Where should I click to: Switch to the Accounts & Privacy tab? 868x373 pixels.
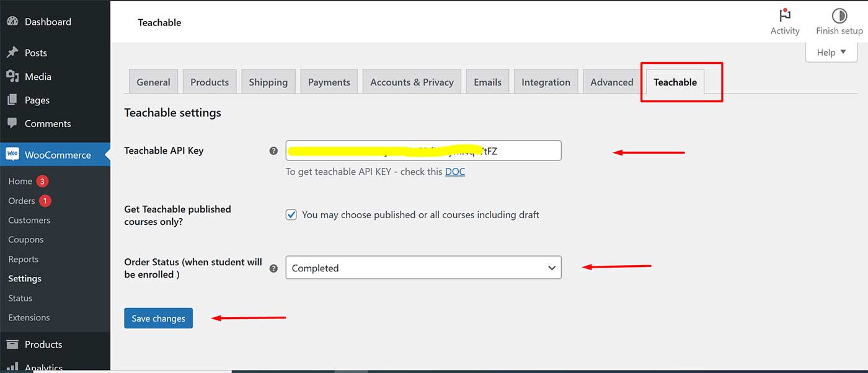(x=412, y=82)
